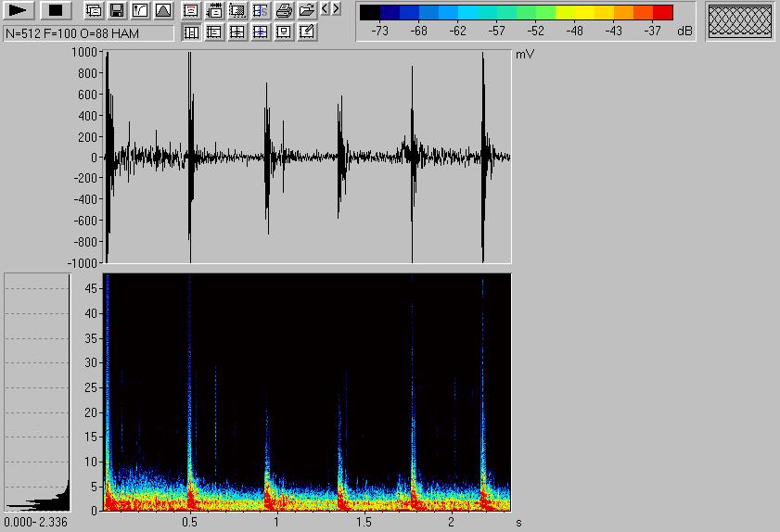Click the curve display icon
The image size is (780, 532).
(140, 11)
